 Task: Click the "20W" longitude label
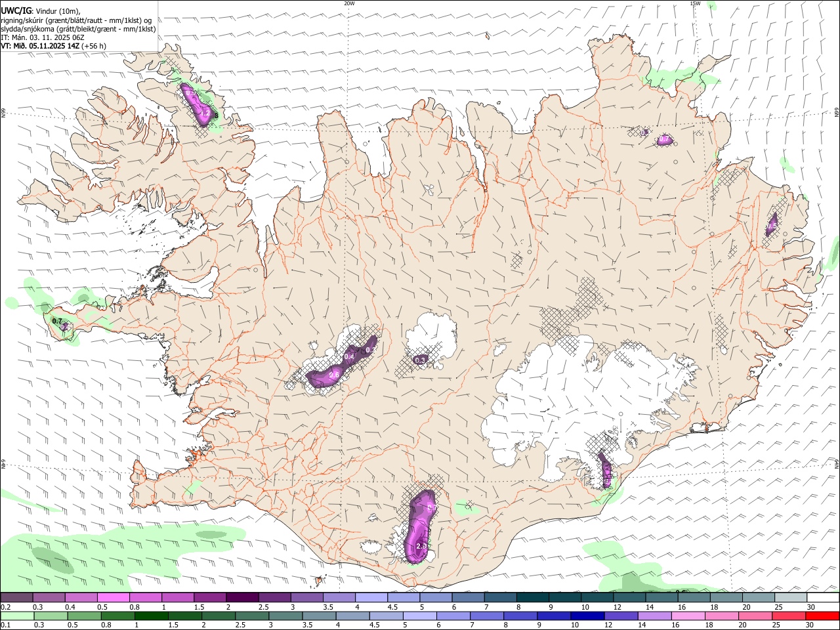pyautogui.click(x=349, y=3)
